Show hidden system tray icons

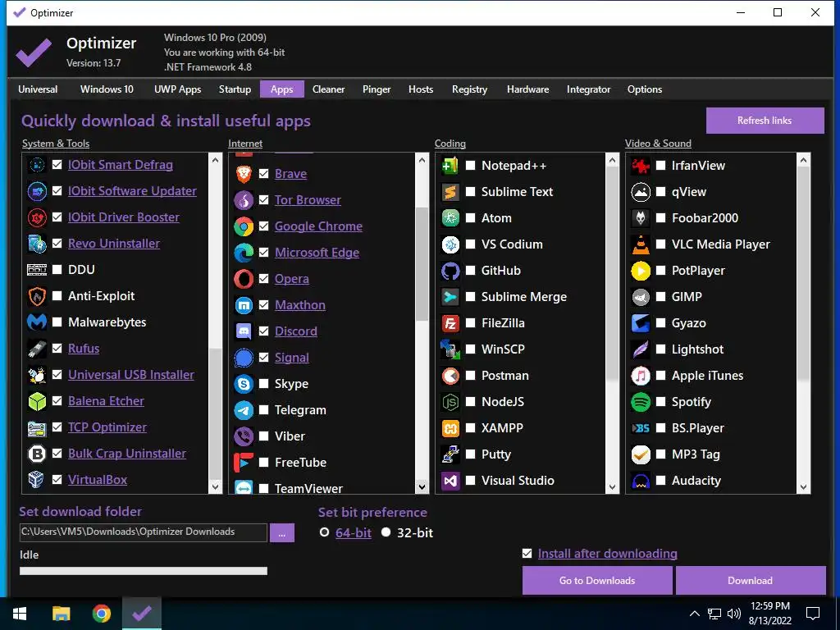coord(694,614)
